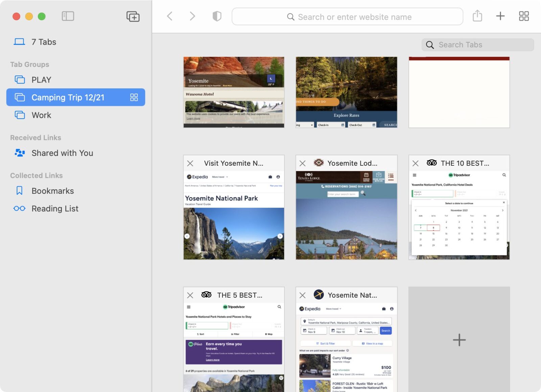This screenshot has width=541, height=392.
Task: Open Bookmarks in the sidebar
Action: click(x=52, y=191)
